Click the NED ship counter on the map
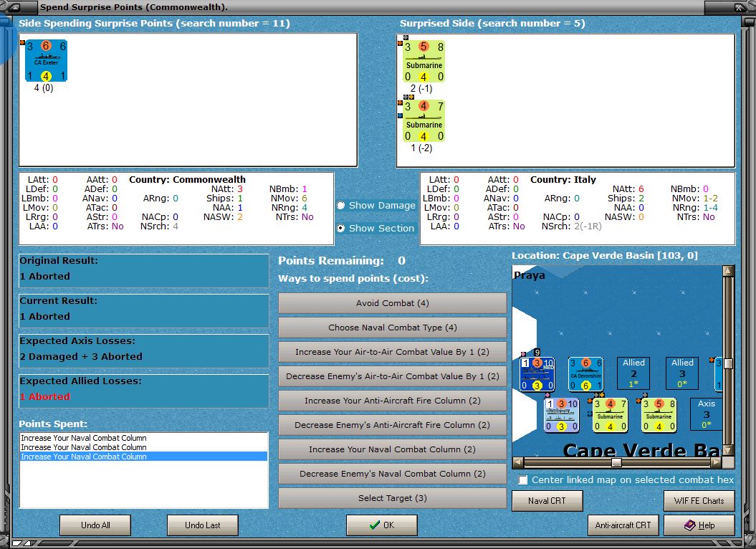 point(537,374)
